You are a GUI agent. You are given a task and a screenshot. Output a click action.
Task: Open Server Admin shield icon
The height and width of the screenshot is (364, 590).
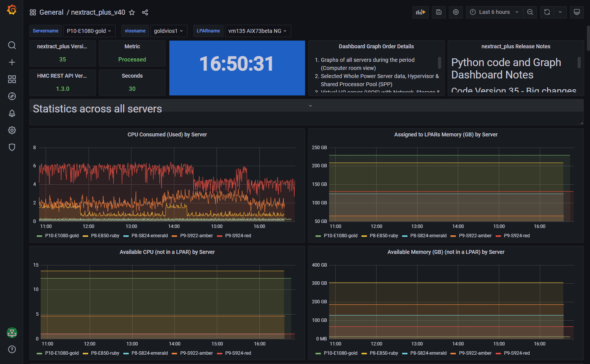12,147
